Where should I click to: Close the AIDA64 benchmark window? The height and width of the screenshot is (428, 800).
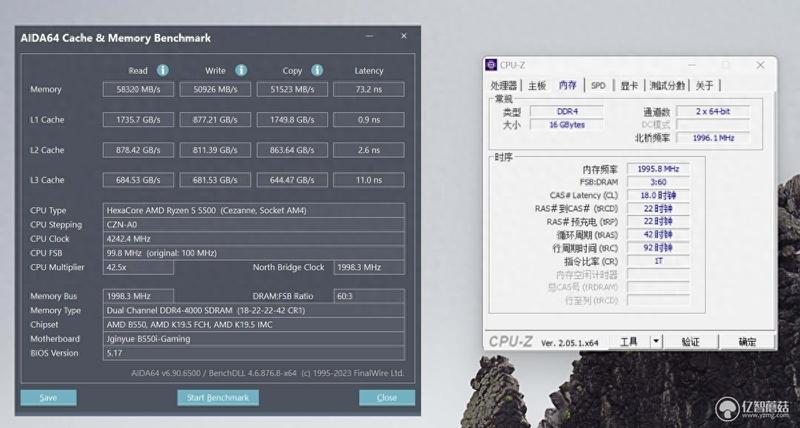tap(404, 36)
